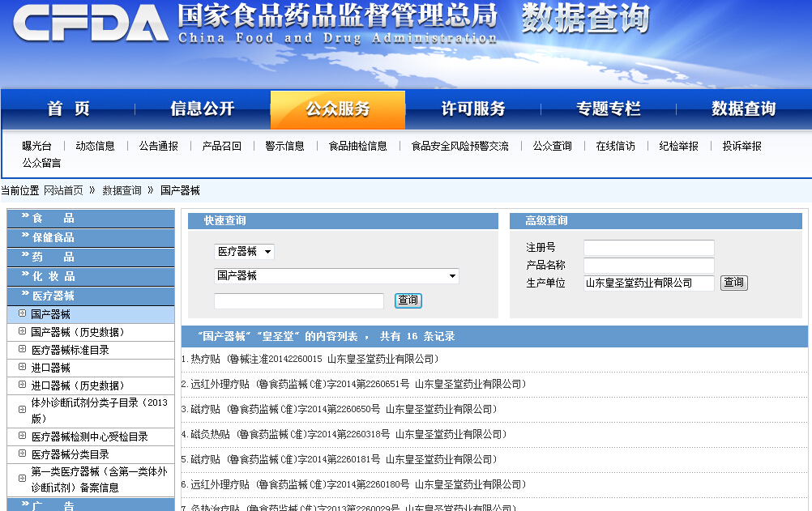Open 产品召回 submenu link
812x511 pixels.
[221, 146]
